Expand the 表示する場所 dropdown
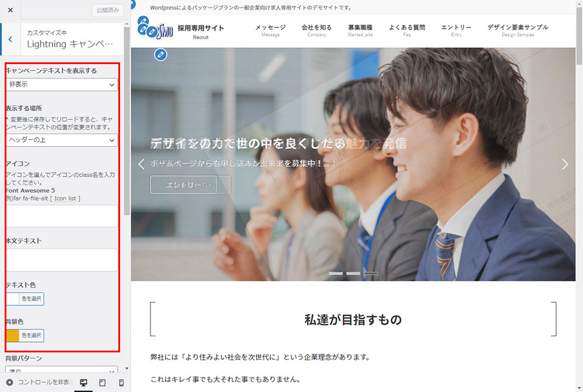The height and width of the screenshot is (392, 583). click(61, 140)
